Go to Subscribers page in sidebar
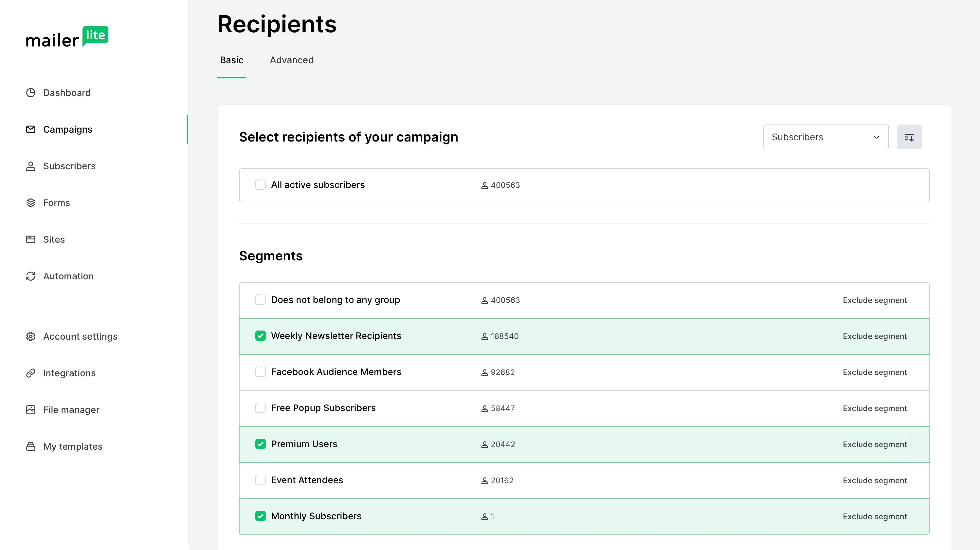Screen dimensions: 980x550 tap(69, 166)
